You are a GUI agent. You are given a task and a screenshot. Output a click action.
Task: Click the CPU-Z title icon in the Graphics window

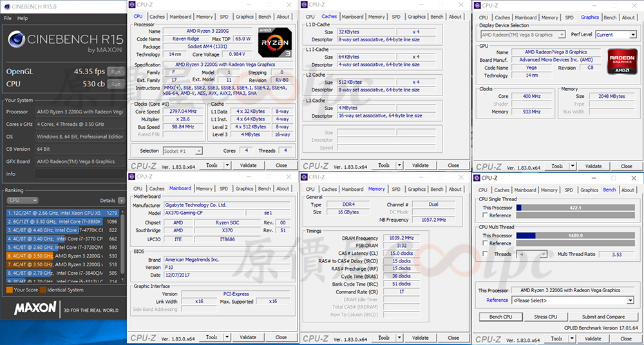pyautogui.click(x=477, y=5)
